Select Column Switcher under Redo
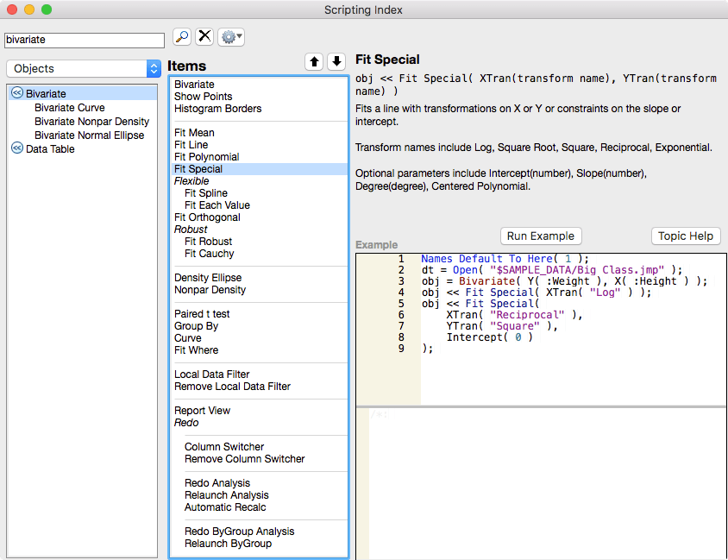728x560 pixels. coord(224,447)
